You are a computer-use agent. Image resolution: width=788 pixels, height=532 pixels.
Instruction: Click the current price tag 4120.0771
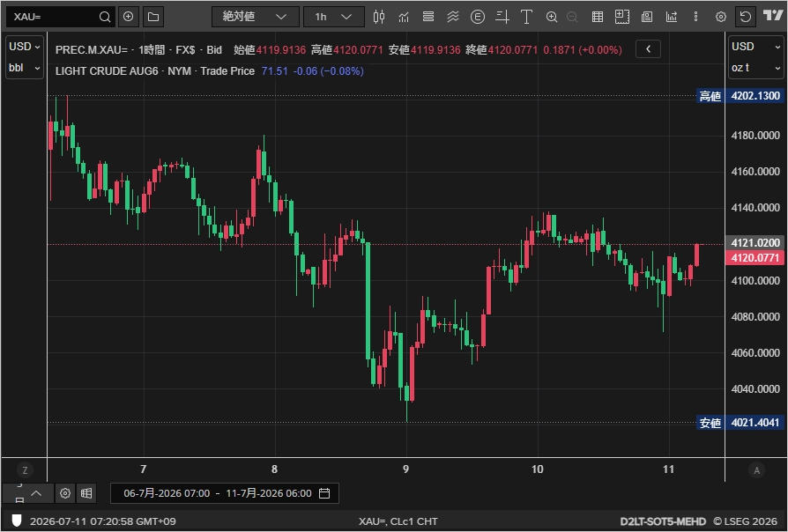pos(755,258)
